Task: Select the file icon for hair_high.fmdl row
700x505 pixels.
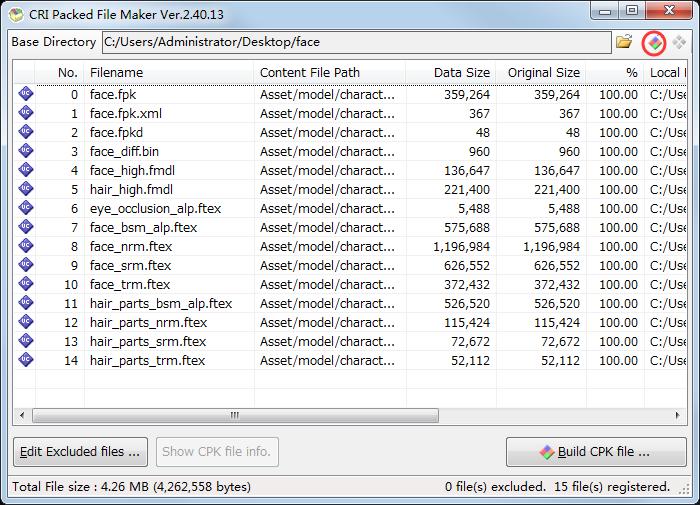Action: click(x=26, y=189)
